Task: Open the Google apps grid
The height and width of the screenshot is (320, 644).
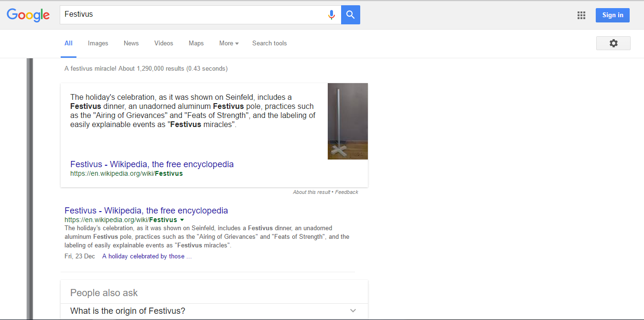Action: pos(581,15)
